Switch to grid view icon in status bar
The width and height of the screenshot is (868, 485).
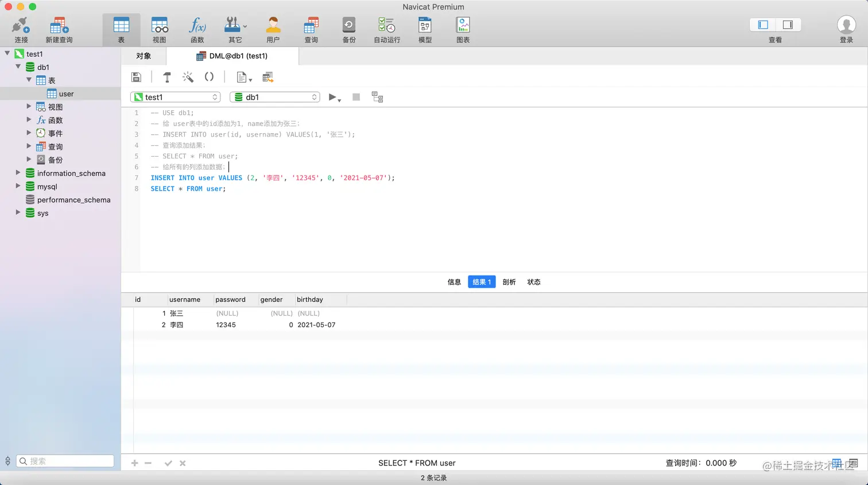(837, 463)
